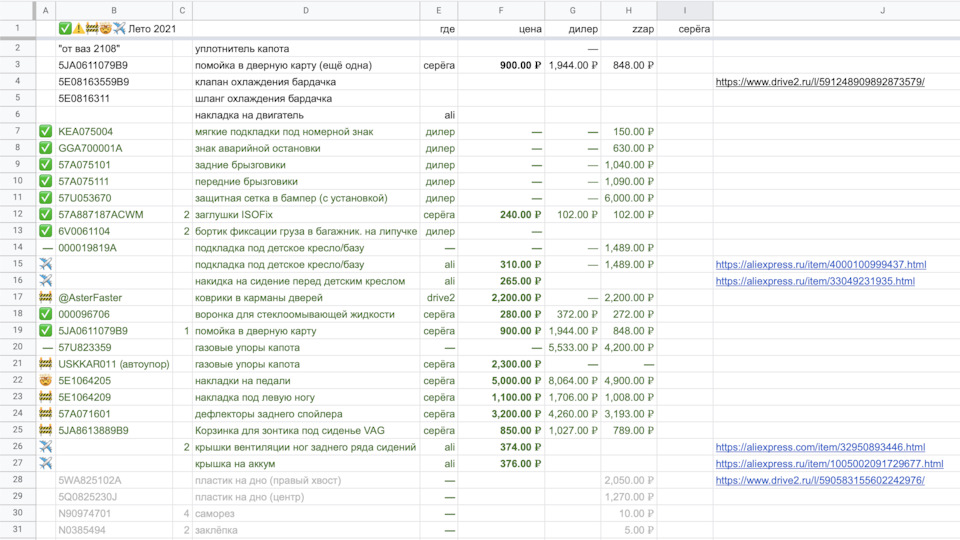Click the green checkmark beside 57A887187ACWM
This screenshot has width=960, height=540.
46,215
